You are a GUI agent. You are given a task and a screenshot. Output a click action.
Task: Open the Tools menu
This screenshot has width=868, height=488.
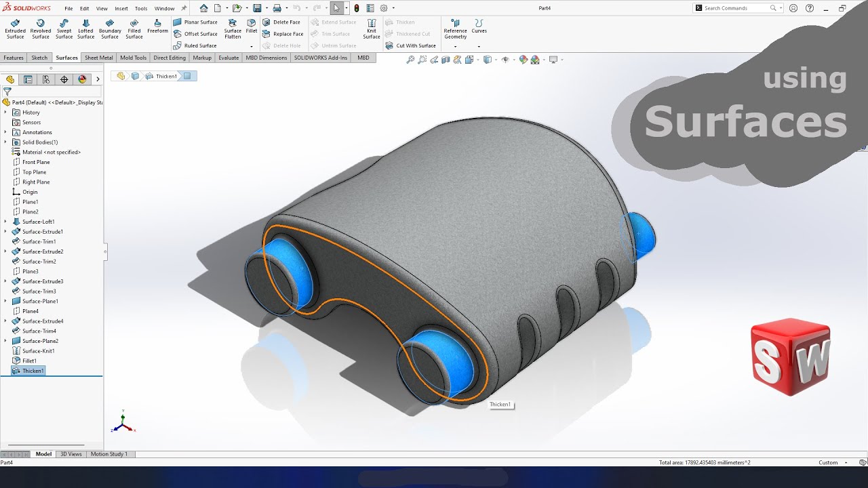click(141, 8)
